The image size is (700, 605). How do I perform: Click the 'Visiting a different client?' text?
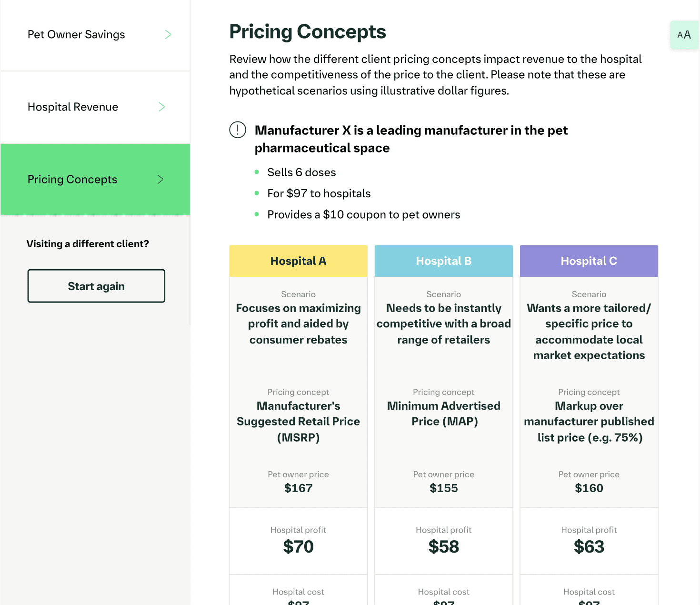pos(88,244)
